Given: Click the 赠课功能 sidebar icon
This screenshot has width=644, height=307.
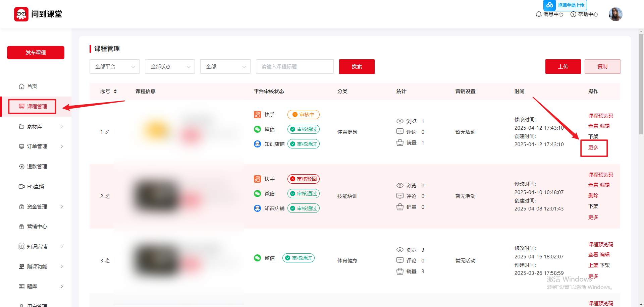Looking at the screenshot, I should tap(21, 266).
